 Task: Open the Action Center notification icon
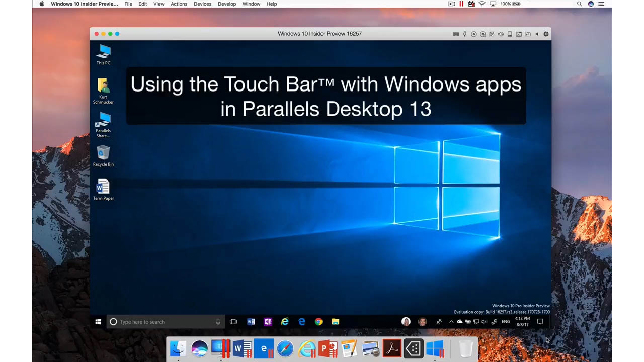point(540,322)
